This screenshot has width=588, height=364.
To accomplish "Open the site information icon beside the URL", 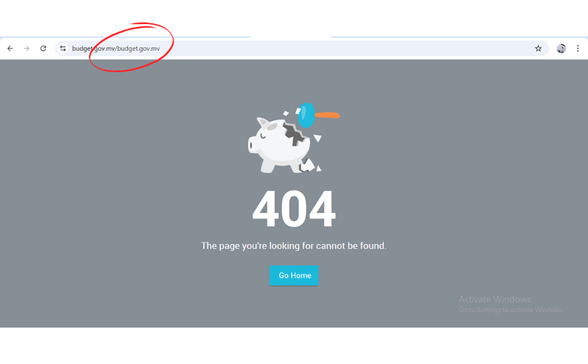I will click(63, 48).
